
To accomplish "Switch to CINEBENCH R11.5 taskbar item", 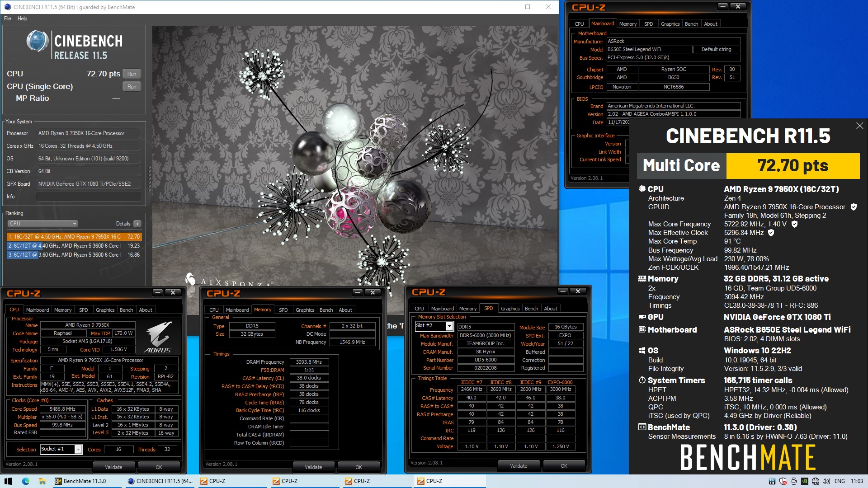I will 160,481.
